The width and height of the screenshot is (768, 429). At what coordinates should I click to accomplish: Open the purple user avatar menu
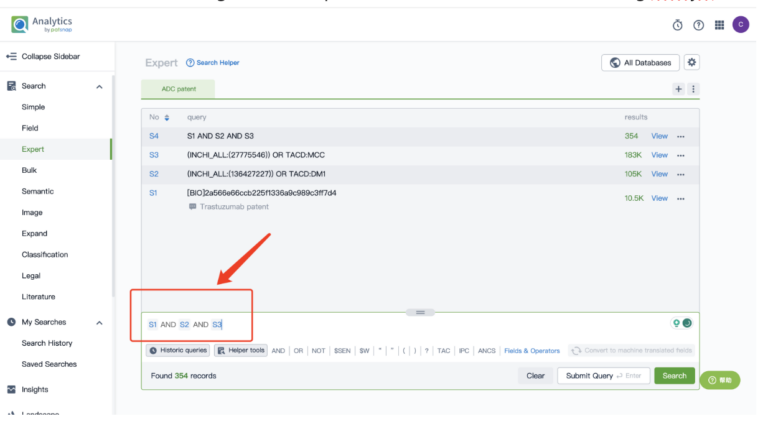pos(740,25)
